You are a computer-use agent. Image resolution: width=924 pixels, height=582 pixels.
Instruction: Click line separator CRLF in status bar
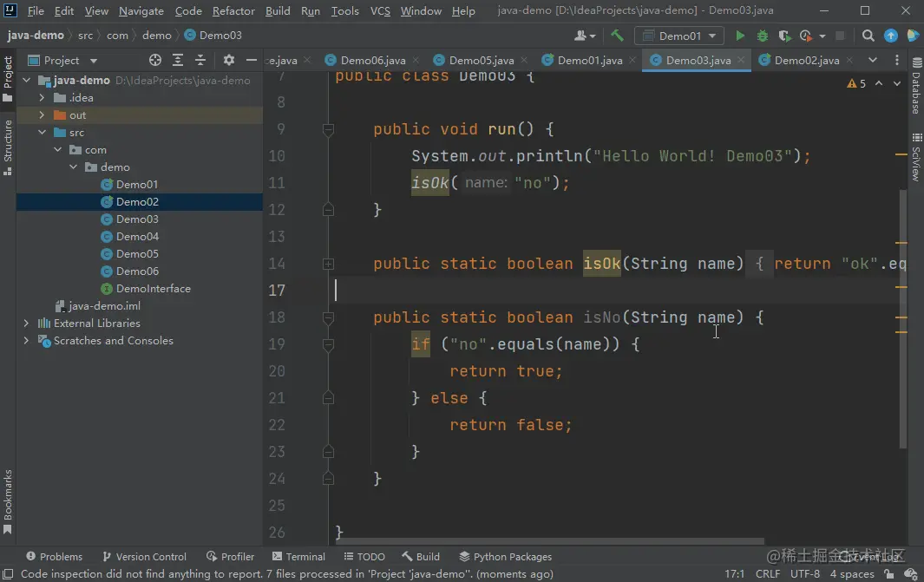pyautogui.click(x=767, y=573)
